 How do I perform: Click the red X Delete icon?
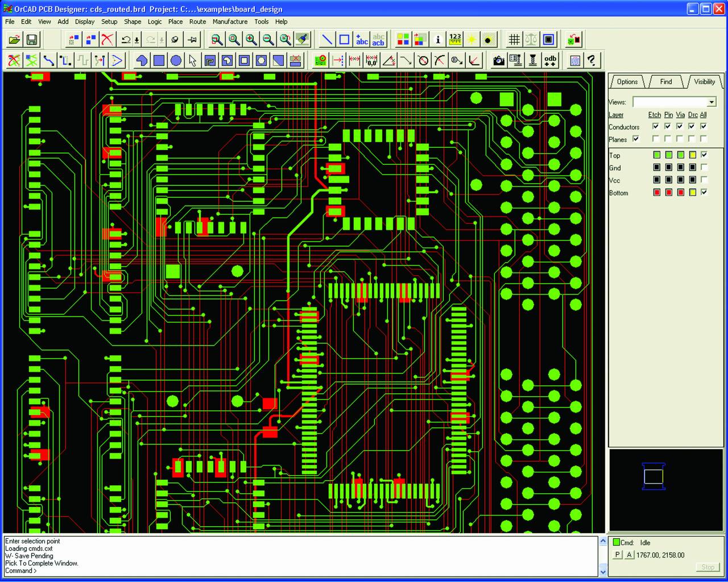coord(107,39)
